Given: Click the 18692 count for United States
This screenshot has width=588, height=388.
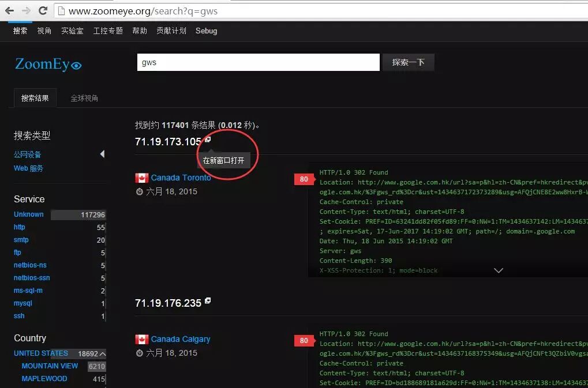Looking at the screenshot, I should coord(88,353).
